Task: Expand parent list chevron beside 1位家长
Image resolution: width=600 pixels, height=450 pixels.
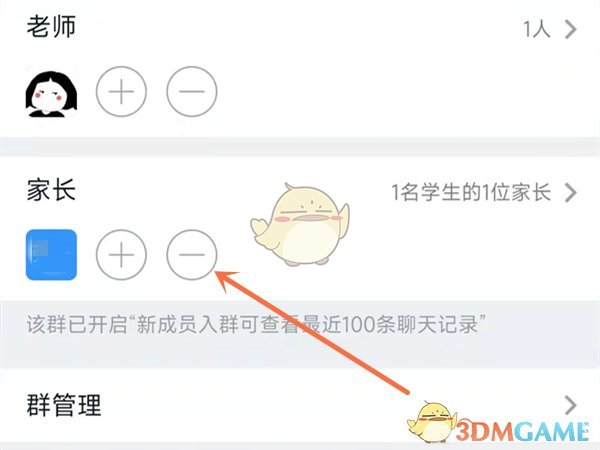Action: pos(571,192)
